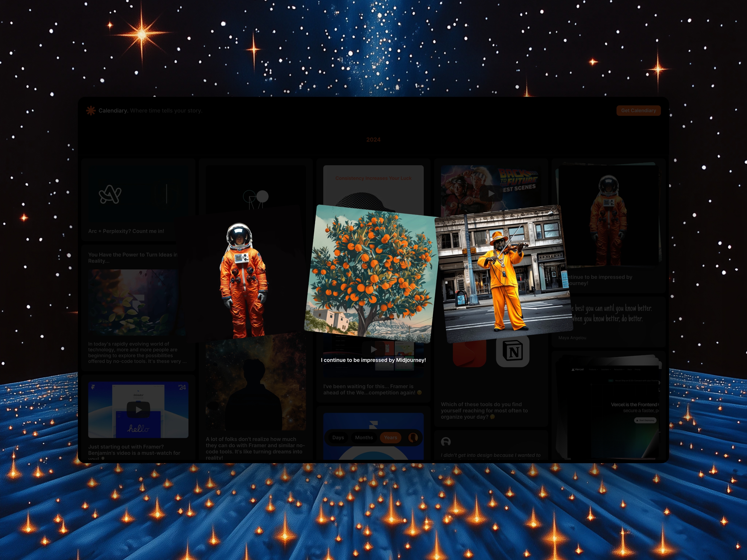Screen dimensions: 747x560
Task: Expand the 2024 year section header
Action: 374,139
